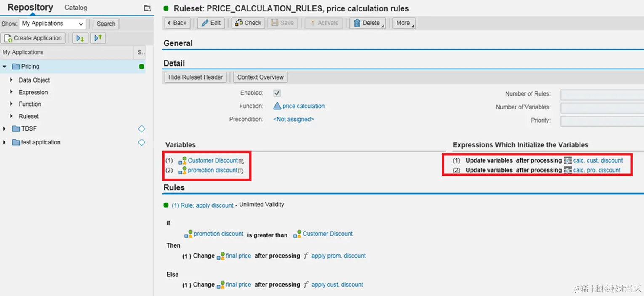The width and height of the screenshot is (644, 296).
Task: Click the Back button
Action: tap(177, 23)
